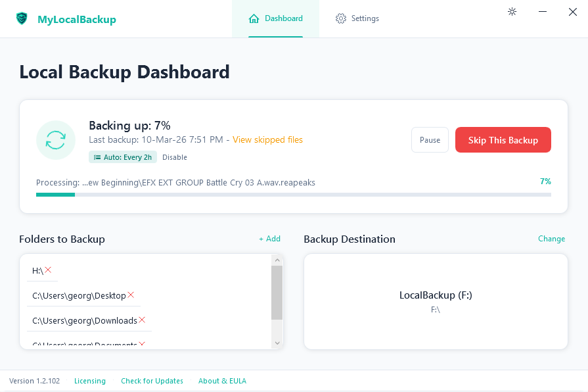Open the Dashboard tab
Screen dimensions: 588x392
click(275, 18)
